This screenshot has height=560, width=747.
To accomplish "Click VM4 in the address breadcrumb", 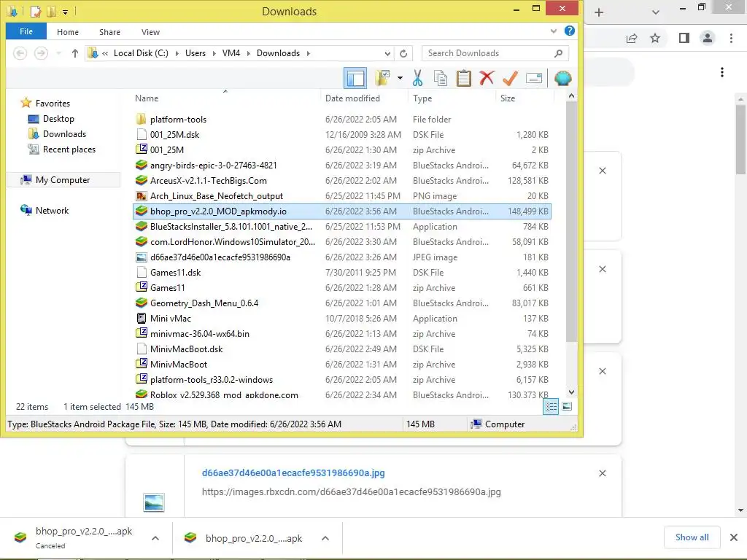I will coord(231,53).
